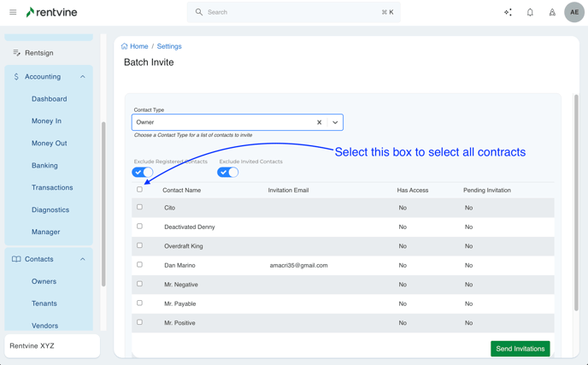Expand the Contact Type dropdown arrow
This screenshot has width=588, height=365.
pyautogui.click(x=335, y=122)
